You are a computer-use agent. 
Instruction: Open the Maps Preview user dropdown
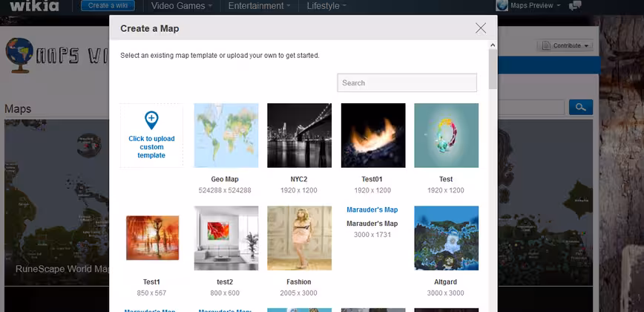point(536,6)
